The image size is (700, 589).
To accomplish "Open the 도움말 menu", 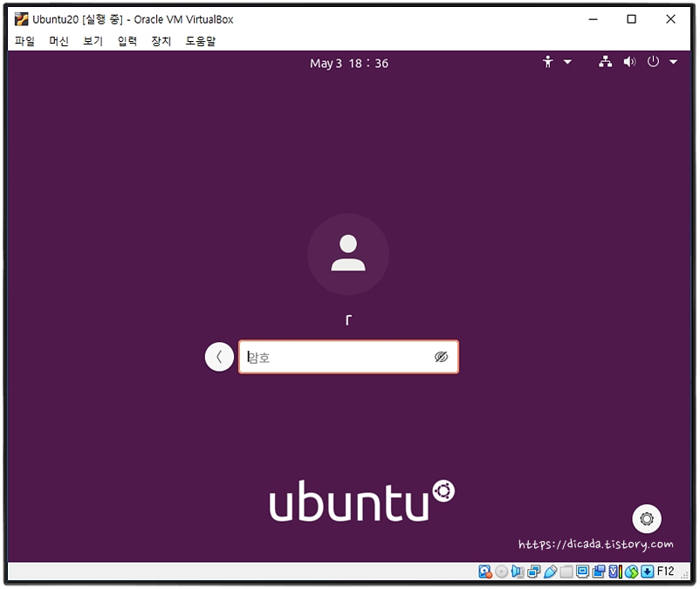I will [201, 41].
